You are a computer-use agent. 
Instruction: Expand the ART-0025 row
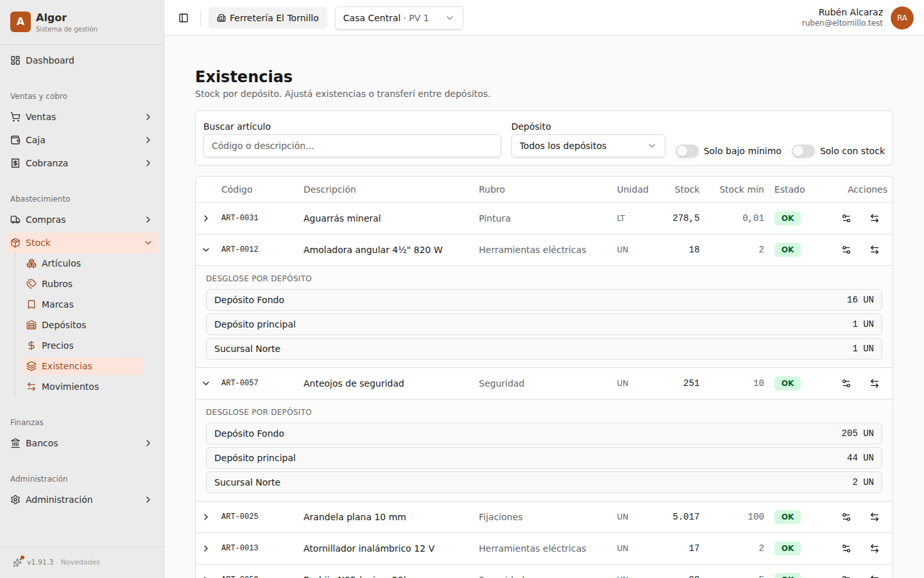click(x=206, y=517)
